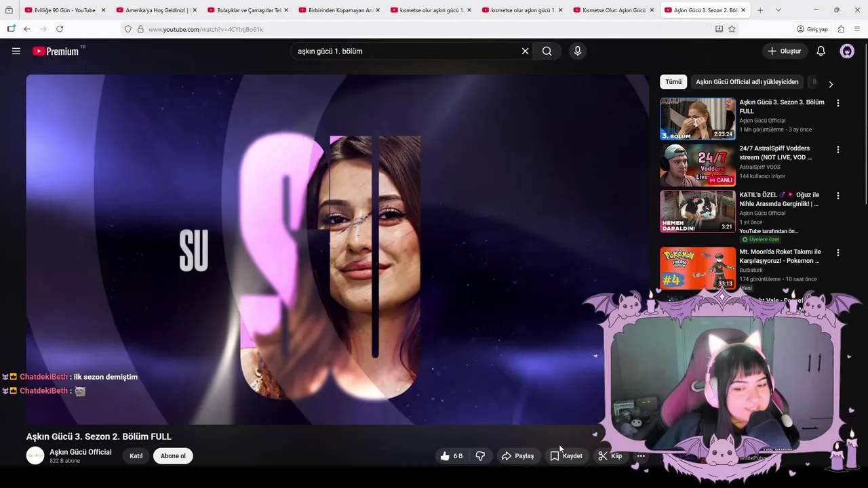Click the 3. Bölüm video thumbnail

(698, 119)
